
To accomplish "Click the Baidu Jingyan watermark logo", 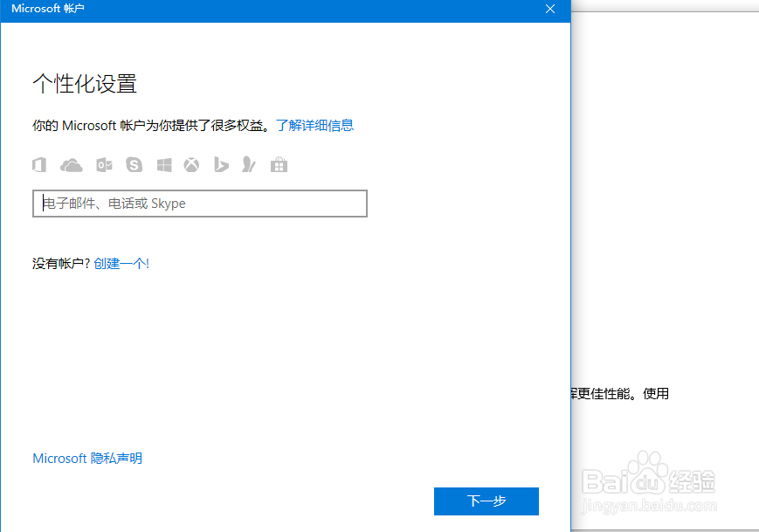I will click(x=667, y=486).
